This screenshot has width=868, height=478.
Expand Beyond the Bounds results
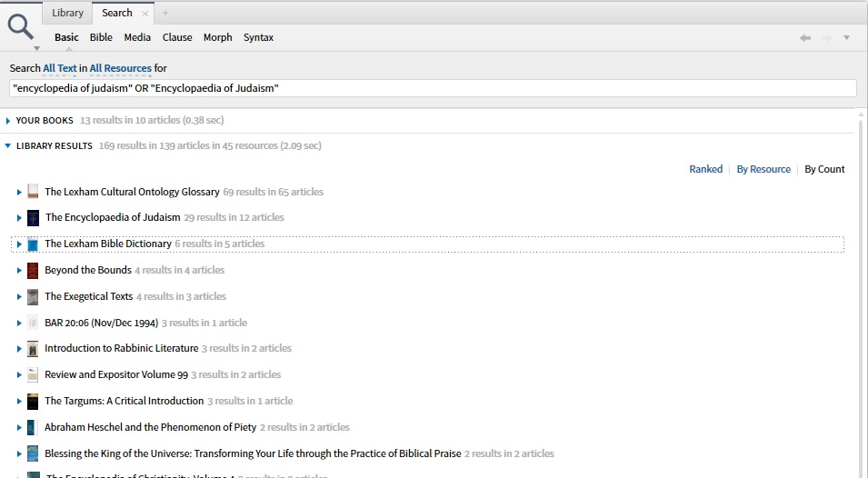(19, 271)
